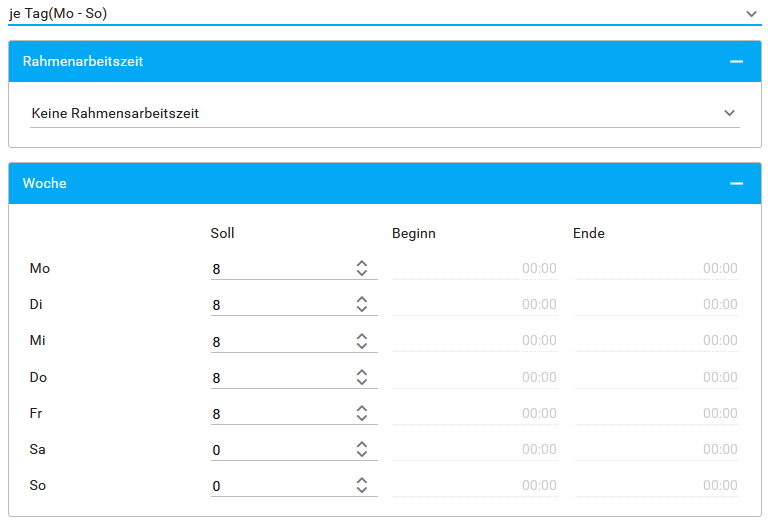
Task: Decrease Soll hours for Mi
Action: pos(362,345)
